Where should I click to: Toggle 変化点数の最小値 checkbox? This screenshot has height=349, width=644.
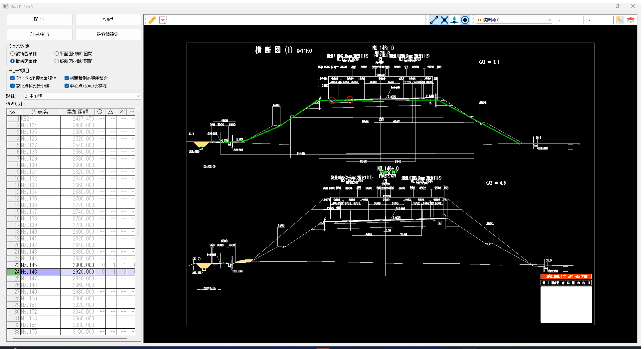click(30, 86)
